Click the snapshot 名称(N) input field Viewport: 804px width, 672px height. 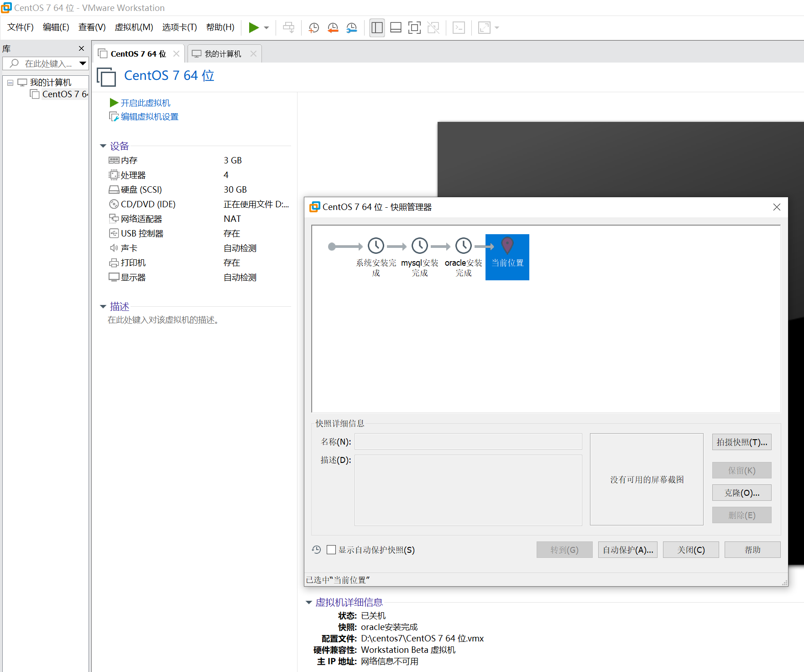[468, 441]
